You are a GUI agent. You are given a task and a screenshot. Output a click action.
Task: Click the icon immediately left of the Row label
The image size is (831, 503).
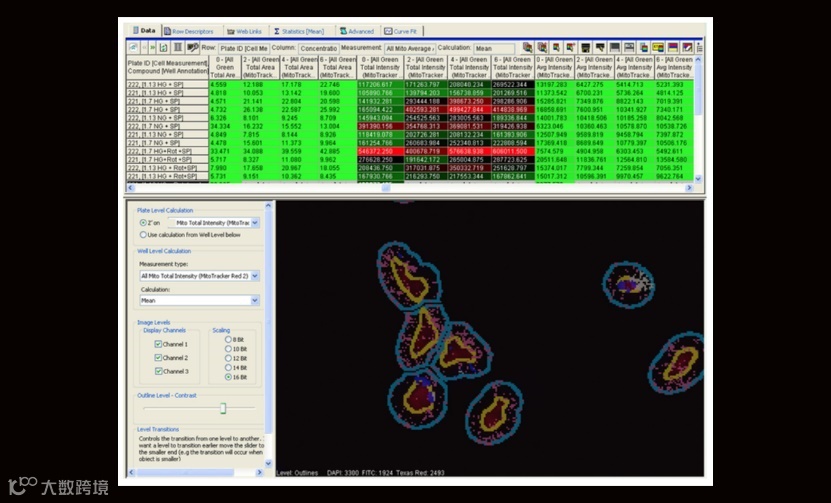[x=192, y=48]
